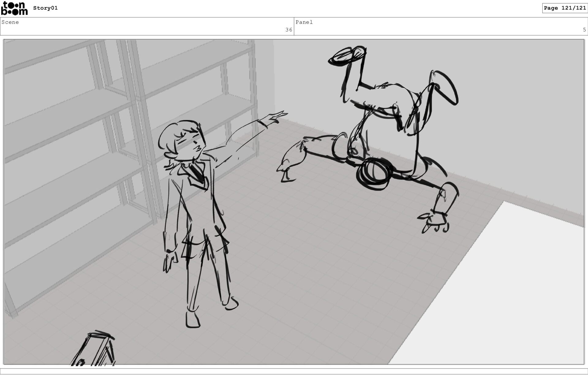
Task: Click the Panel header label
Action: 304,22
